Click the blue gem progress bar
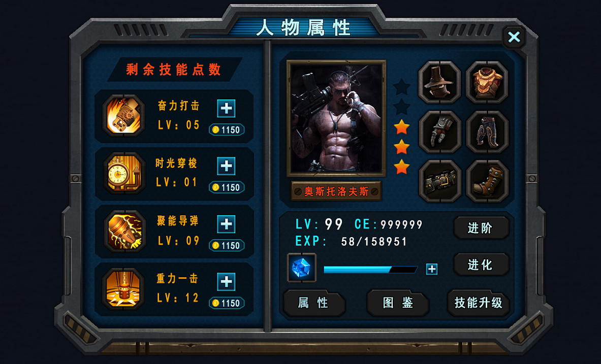This screenshot has width=601, height=364. coord(370,270)
